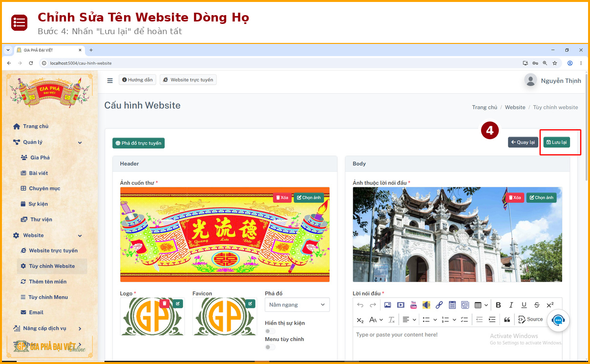Click inside the 'Lời nói đầu' editor content area
This screenshot has width=590, height=364.
click(x=457, y=344)
